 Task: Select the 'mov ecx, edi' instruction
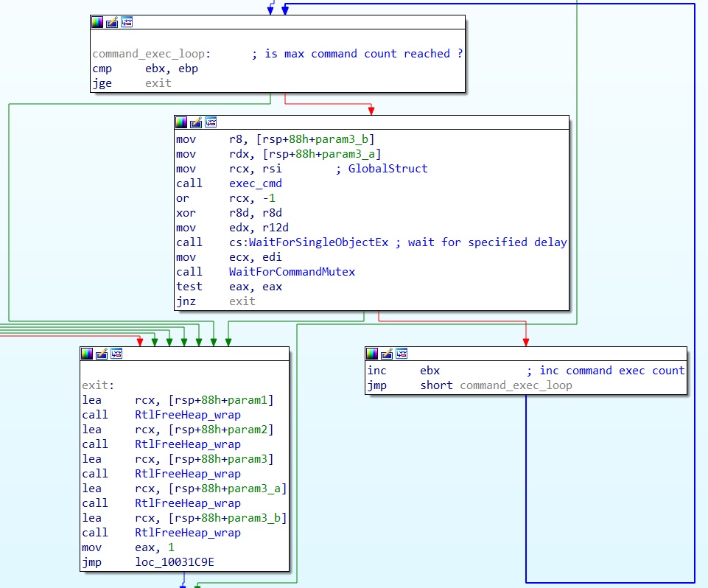point(229,257)
